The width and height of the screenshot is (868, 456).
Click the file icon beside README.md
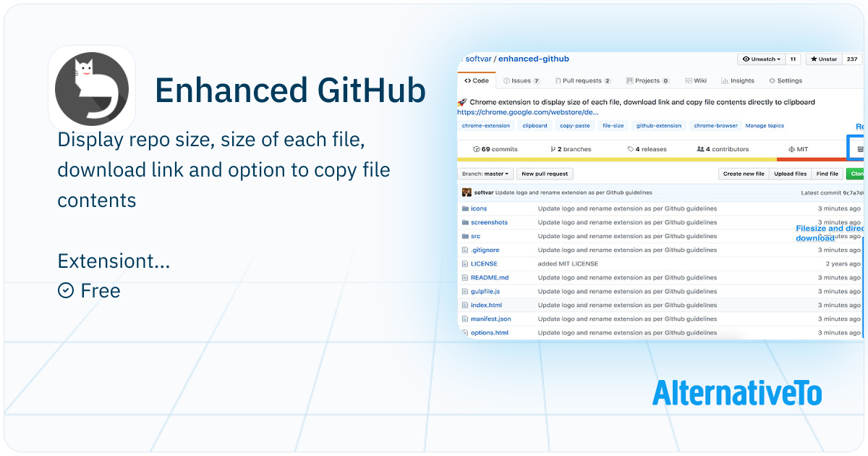coord(465,277)
